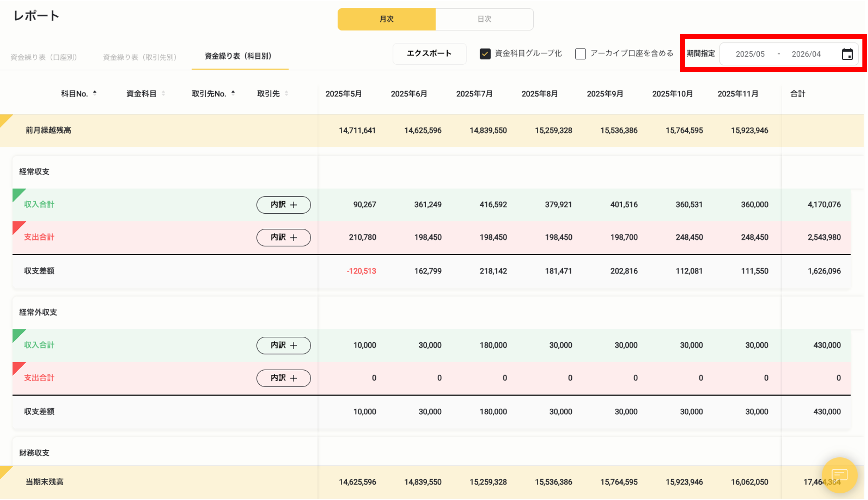Toggle sort on the 資金科目 column

[164, 93]
